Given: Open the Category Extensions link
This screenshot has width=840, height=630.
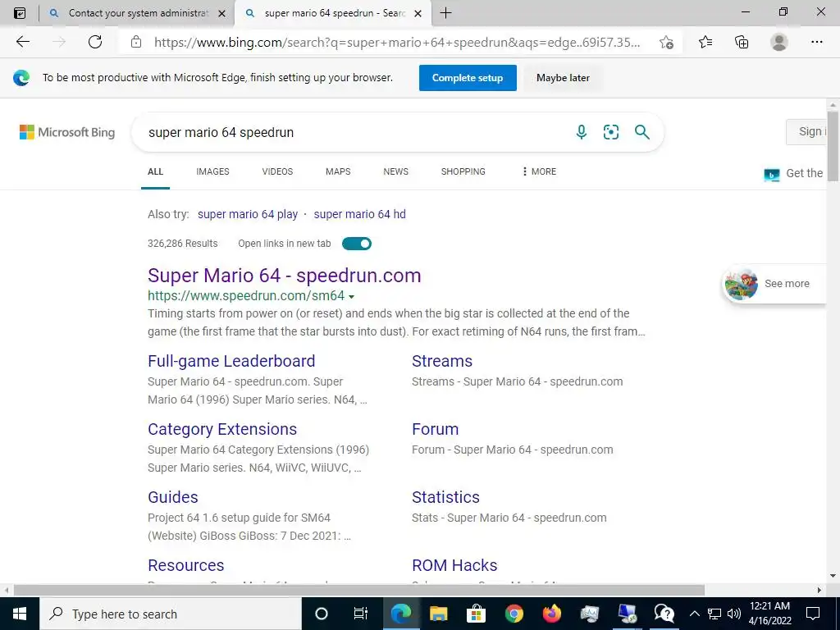Looking at the screenshot, I should coord(222,429).
